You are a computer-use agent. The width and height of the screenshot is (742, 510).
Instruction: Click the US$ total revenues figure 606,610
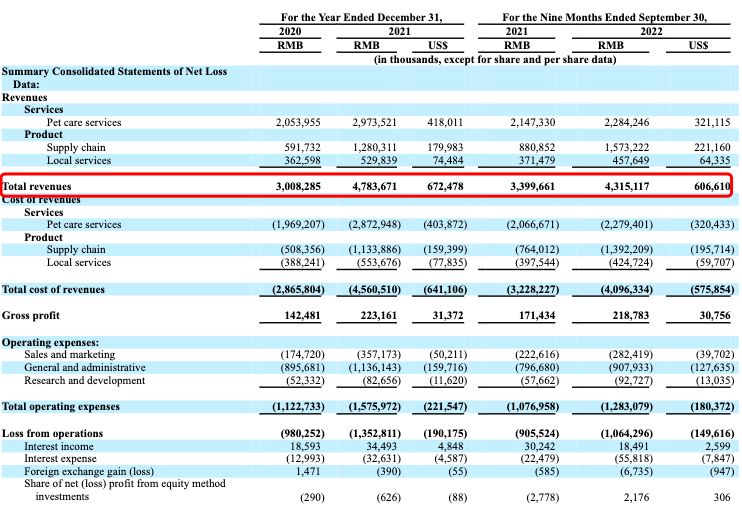tap(709, 187)
